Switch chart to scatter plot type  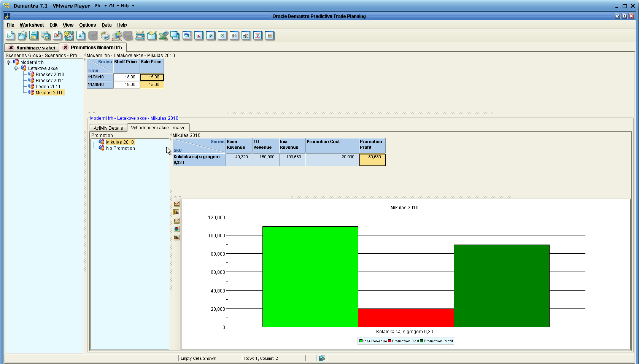176,221
